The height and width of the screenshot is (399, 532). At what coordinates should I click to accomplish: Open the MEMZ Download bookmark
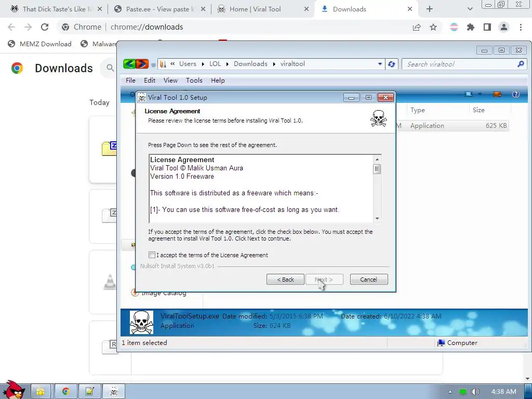[x=39, y=44]
